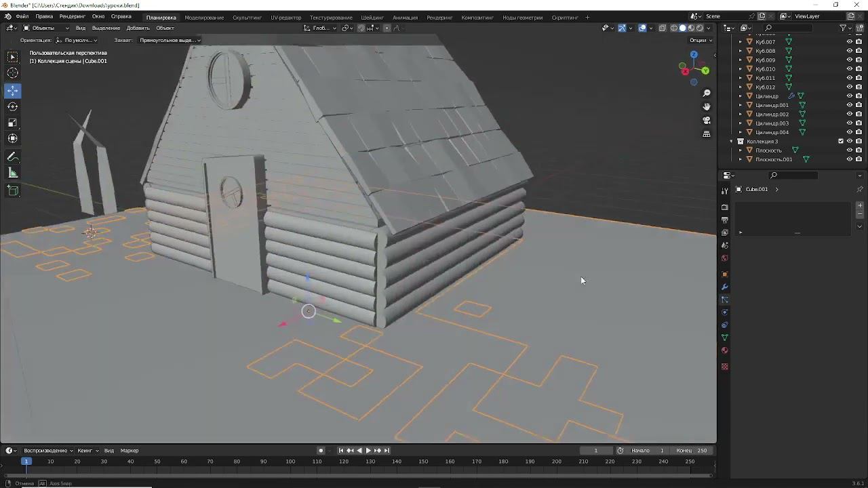Image resolution: width=868 pixels, height=488 pixels.
Task: Open the Modifiers wrench properties tab
Action: click(x=725, y=287)
